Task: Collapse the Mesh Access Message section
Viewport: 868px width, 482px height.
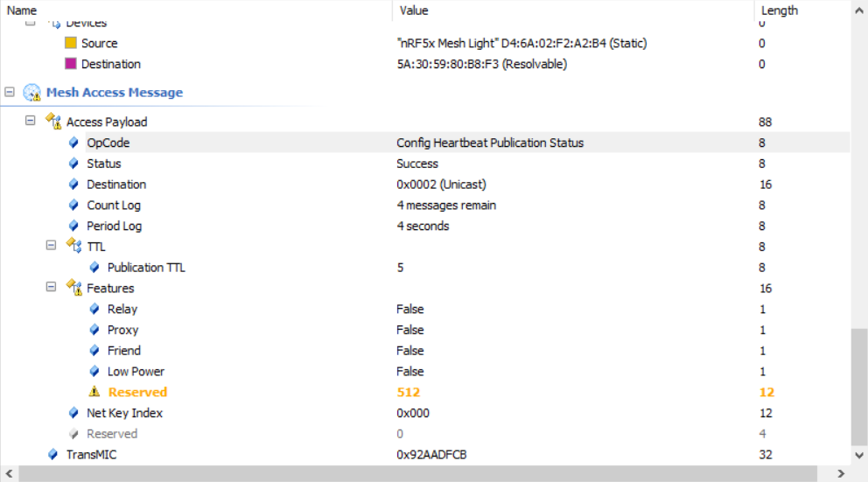Action: (x=10, y=92)
